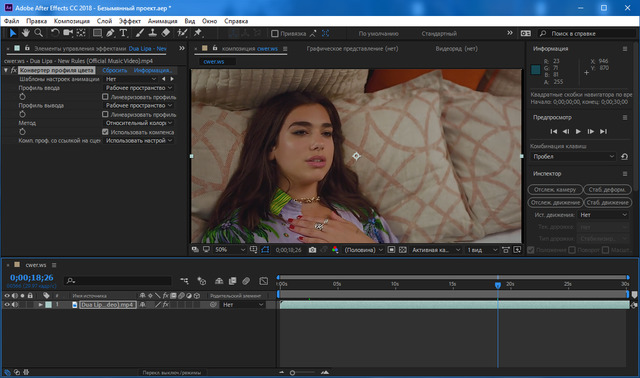Click the shy layers icon in timeline
The image size is (640, 378).
[x=219, y=281]
